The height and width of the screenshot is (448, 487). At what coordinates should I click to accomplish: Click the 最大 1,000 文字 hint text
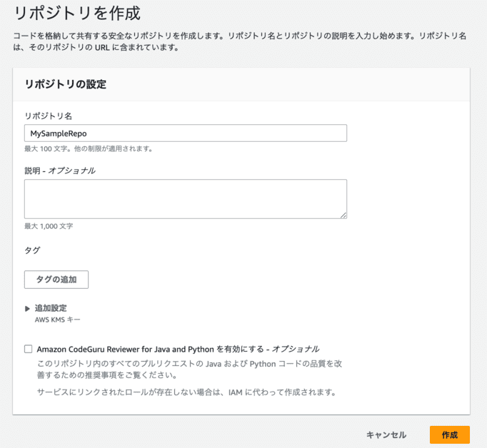[49, 226]
